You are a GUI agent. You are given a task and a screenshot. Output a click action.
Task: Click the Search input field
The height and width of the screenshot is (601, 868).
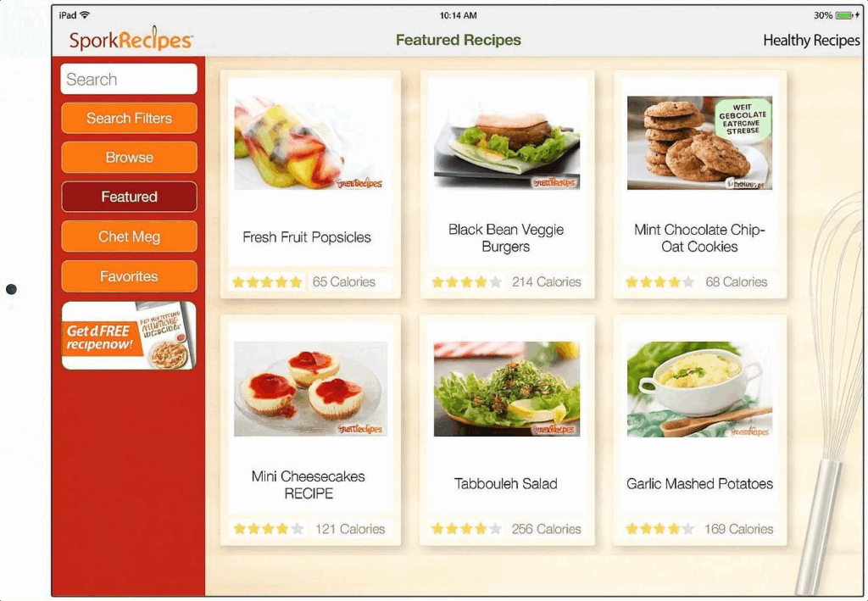click(x=129, y=79)
